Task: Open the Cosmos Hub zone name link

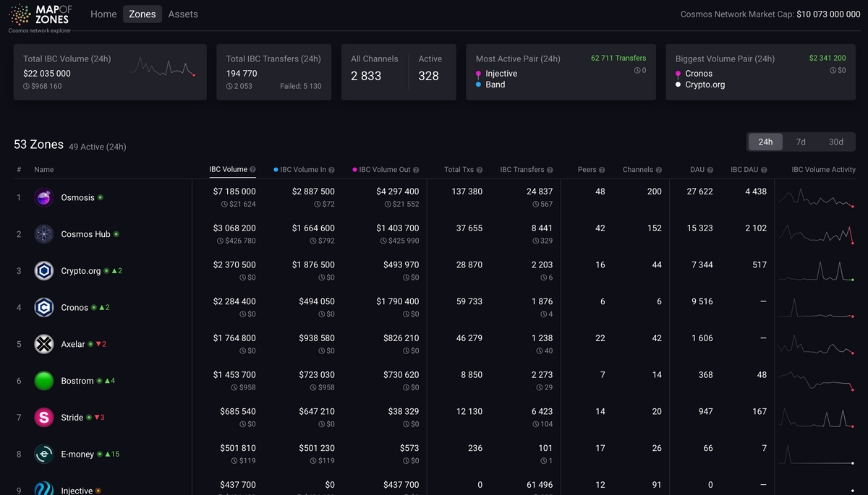Action: (x=85, y=234)
